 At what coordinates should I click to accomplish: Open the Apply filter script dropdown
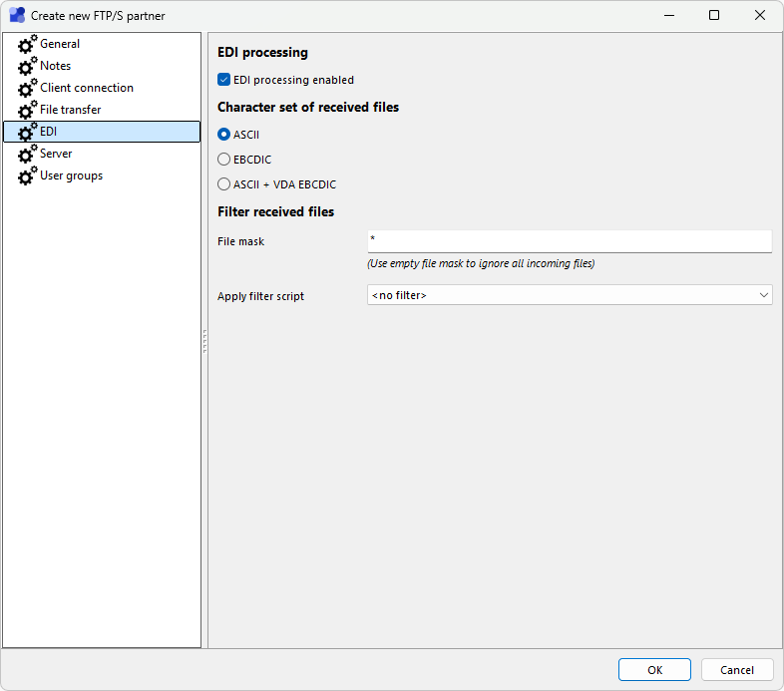point(570,295)
